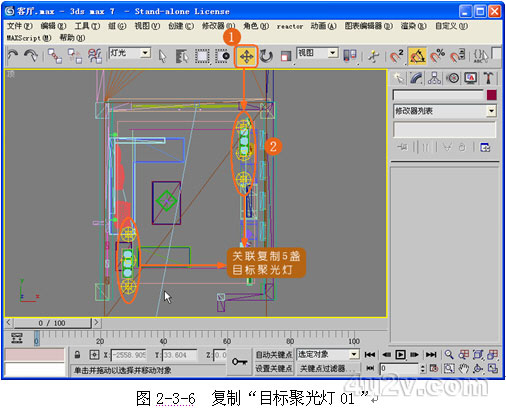Toggle the Percent Snap icon

[437, 56]
